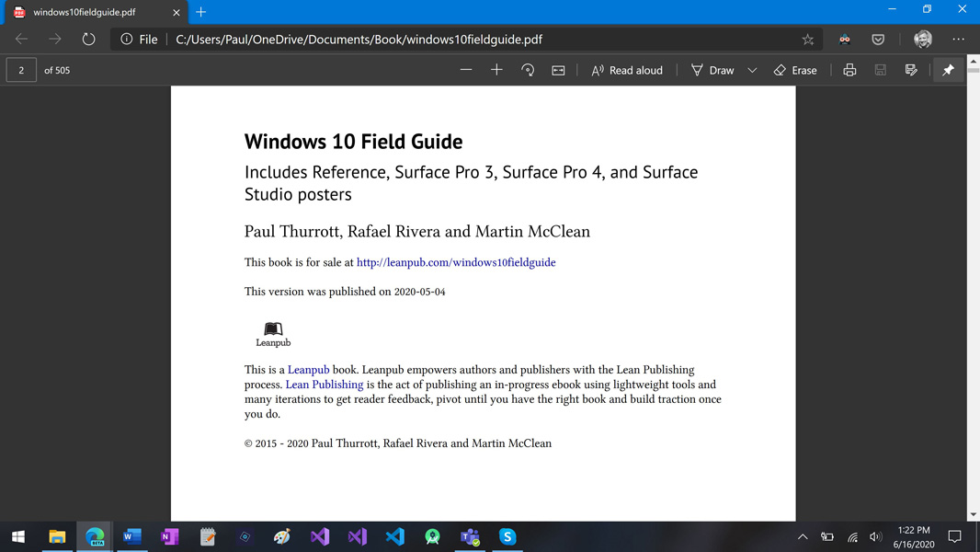Open Skype from the taskbar

click(507, 536)
